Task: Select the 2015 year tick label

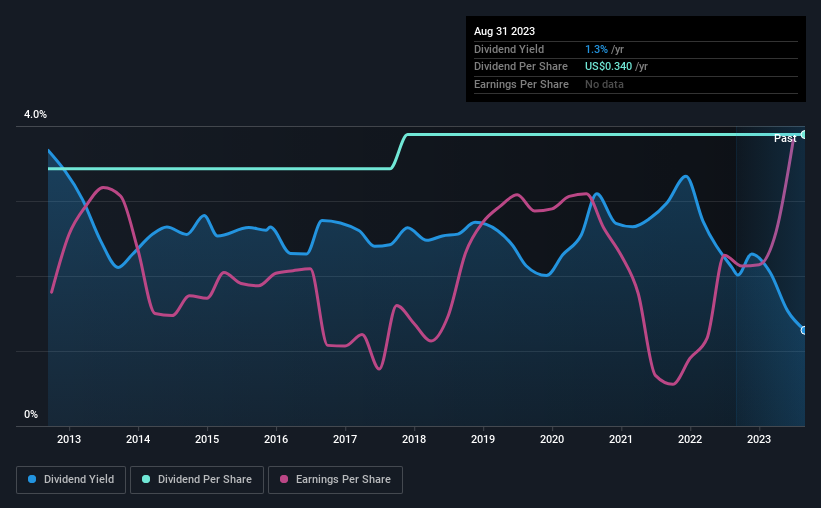Action: coord(207,439)
